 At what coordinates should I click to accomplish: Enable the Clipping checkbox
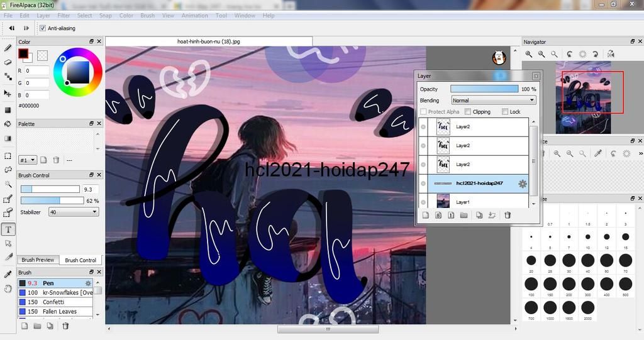click(468, 112)
